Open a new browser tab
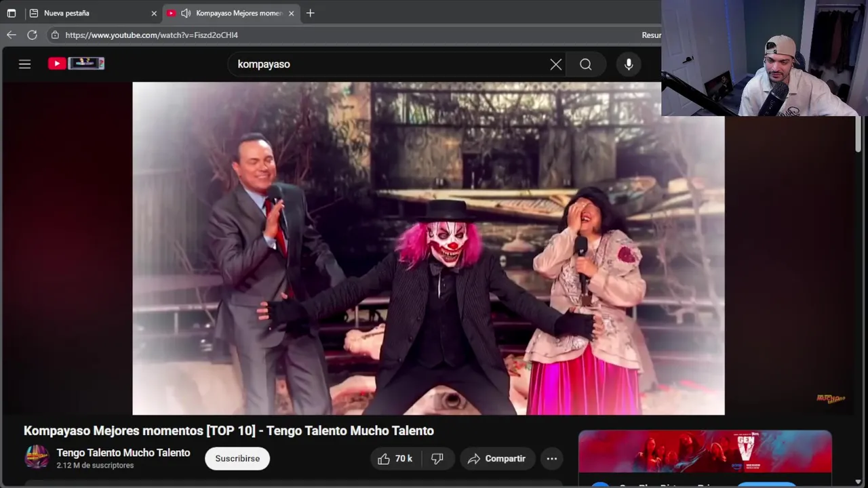 311,13
